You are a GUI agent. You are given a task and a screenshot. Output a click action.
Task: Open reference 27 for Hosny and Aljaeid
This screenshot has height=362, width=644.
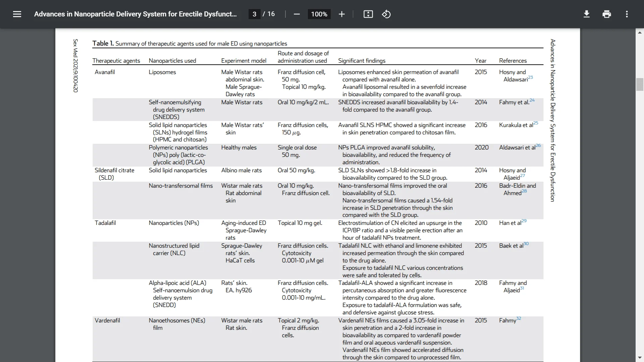pos(523,176)
